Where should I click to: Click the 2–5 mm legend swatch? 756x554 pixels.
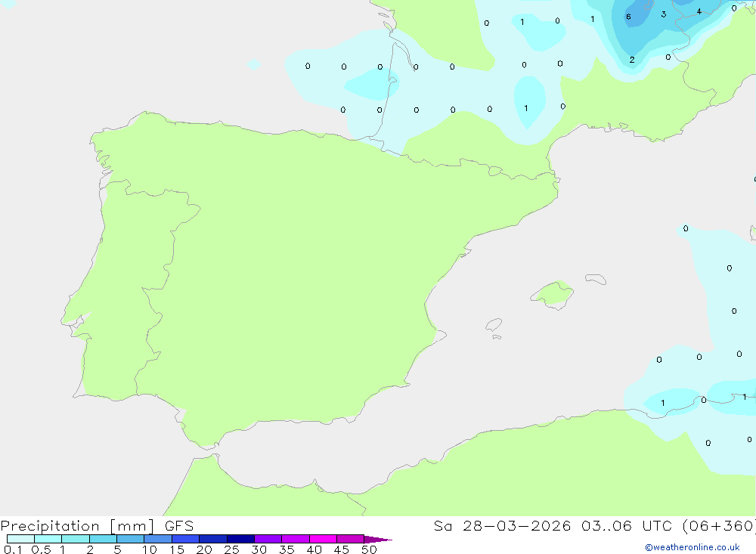pyautogui.click(x=103, y=539)
